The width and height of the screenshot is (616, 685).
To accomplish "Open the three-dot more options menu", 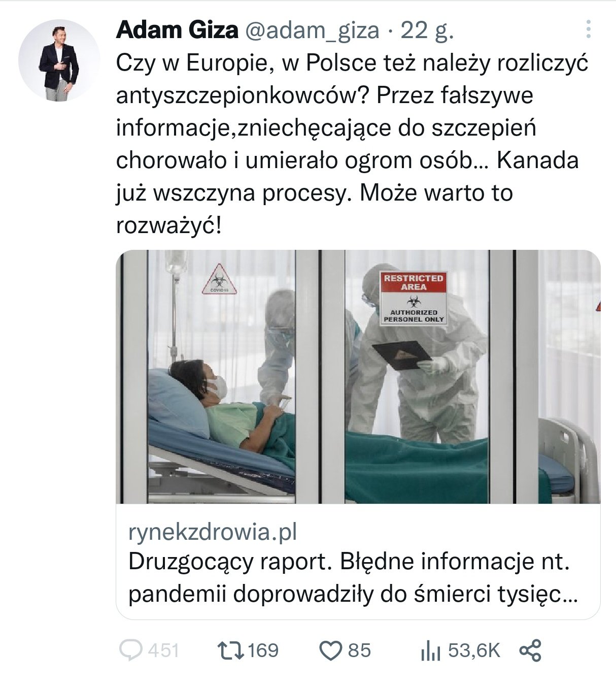I will pos(588,29).
